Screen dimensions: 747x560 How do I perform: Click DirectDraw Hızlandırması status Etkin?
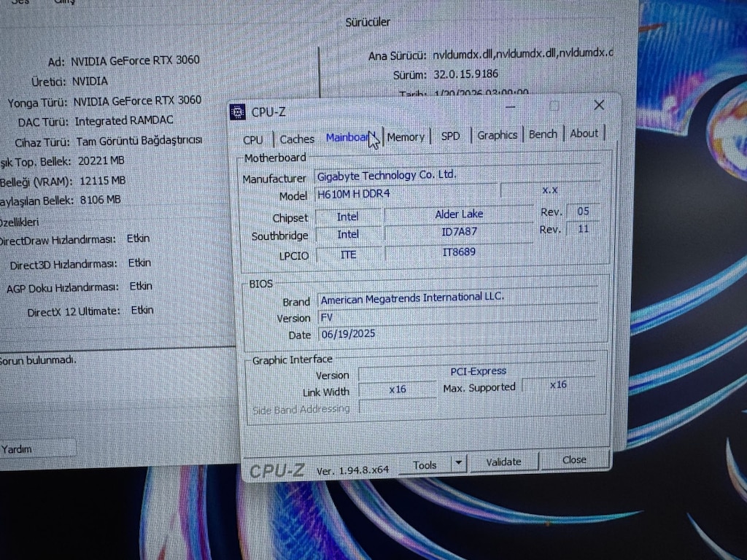click(138, 238)
